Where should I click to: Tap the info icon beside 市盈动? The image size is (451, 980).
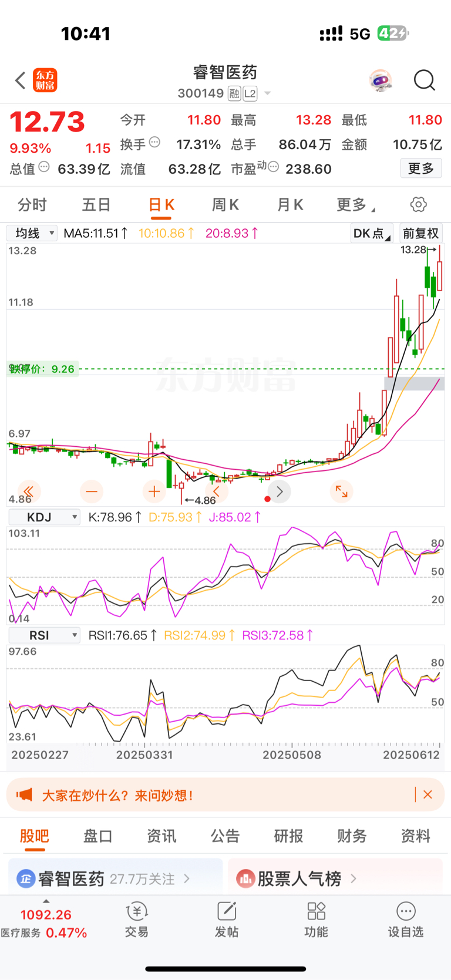273,167
